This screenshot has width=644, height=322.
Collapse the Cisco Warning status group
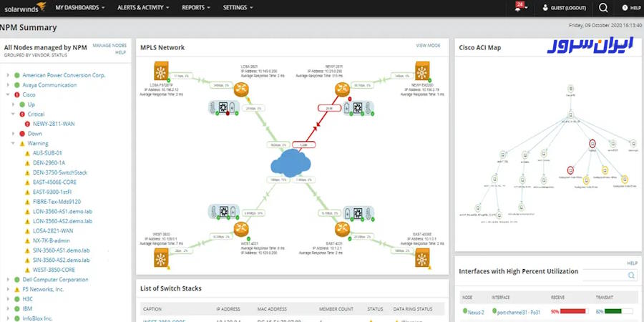(x=13, y=143)
